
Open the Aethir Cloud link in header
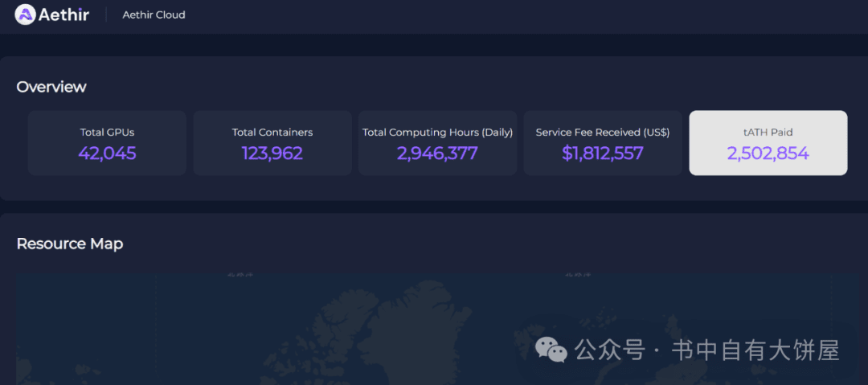click(x=154, y=15)
